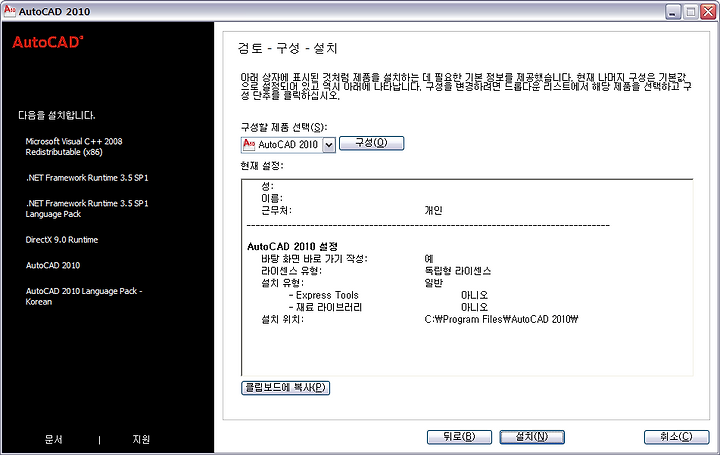The width and height of the screenshot is (720, 455).
Task: Click the .NET Framework Runtime 3.5 SP1 entry
Action: pyautogui.click(x=87, y=178)
